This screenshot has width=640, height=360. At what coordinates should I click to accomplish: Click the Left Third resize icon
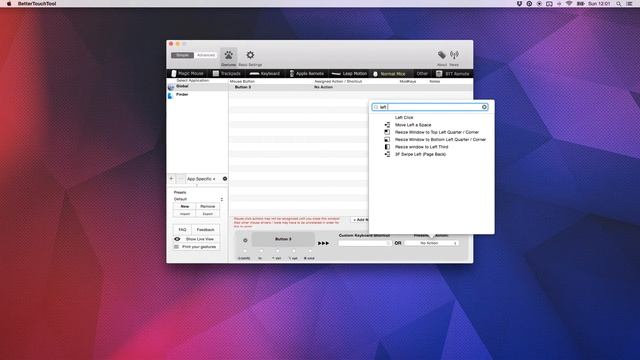point(387,147)
